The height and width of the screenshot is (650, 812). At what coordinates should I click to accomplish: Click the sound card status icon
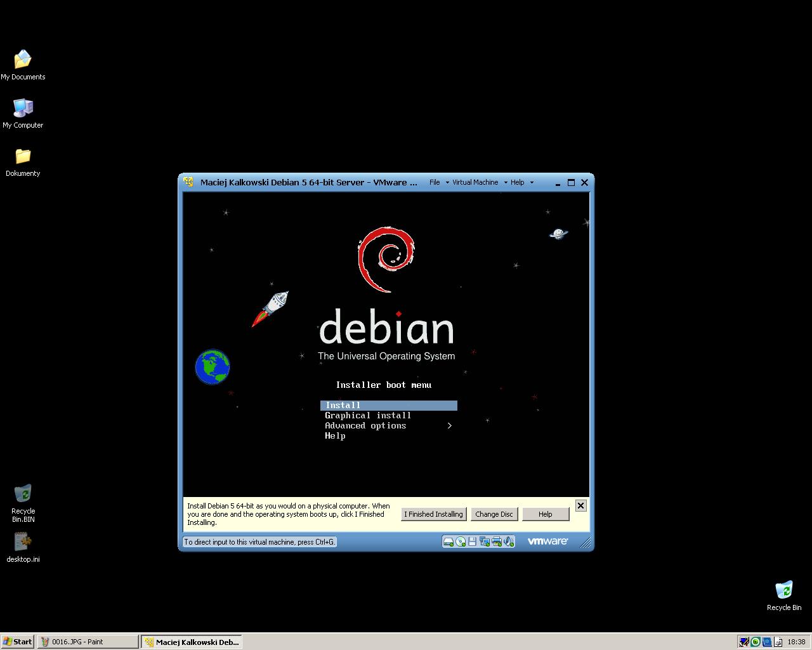[509, 541]
